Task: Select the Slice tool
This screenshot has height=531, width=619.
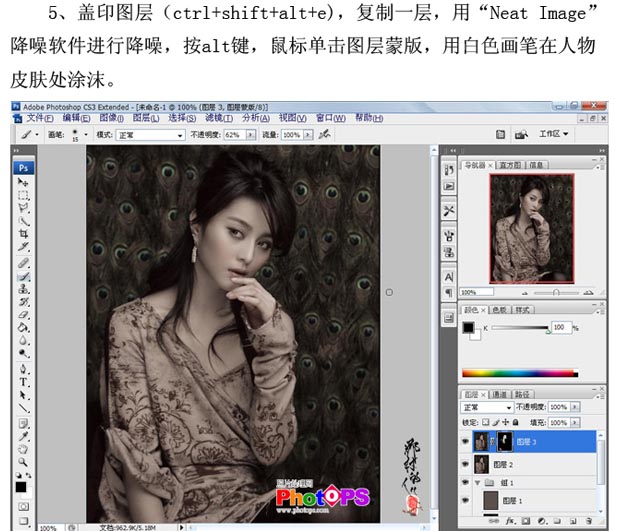Action: tap(23, 247)
